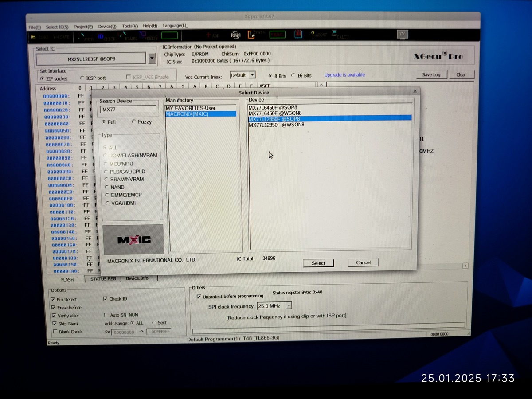Select MX77L6450F @SOP8 in device list
This screenshot has width=532, height=399.
point(330,107)
